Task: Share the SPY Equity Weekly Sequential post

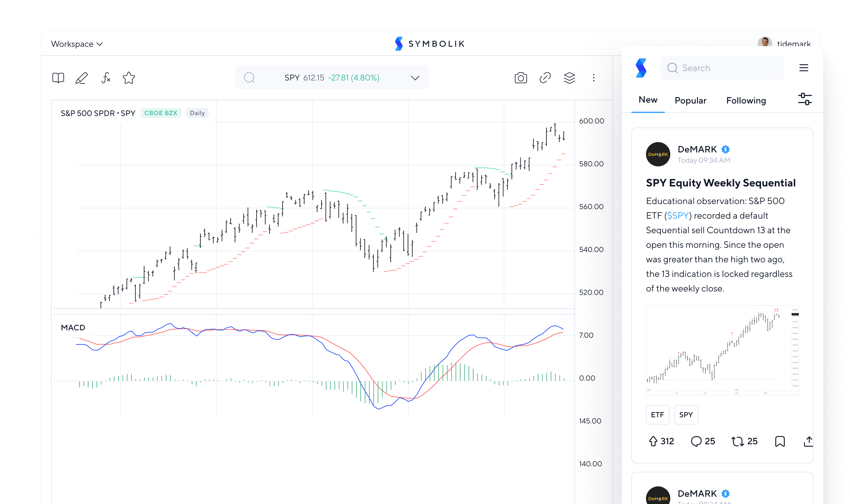Action: click(808, 441)
